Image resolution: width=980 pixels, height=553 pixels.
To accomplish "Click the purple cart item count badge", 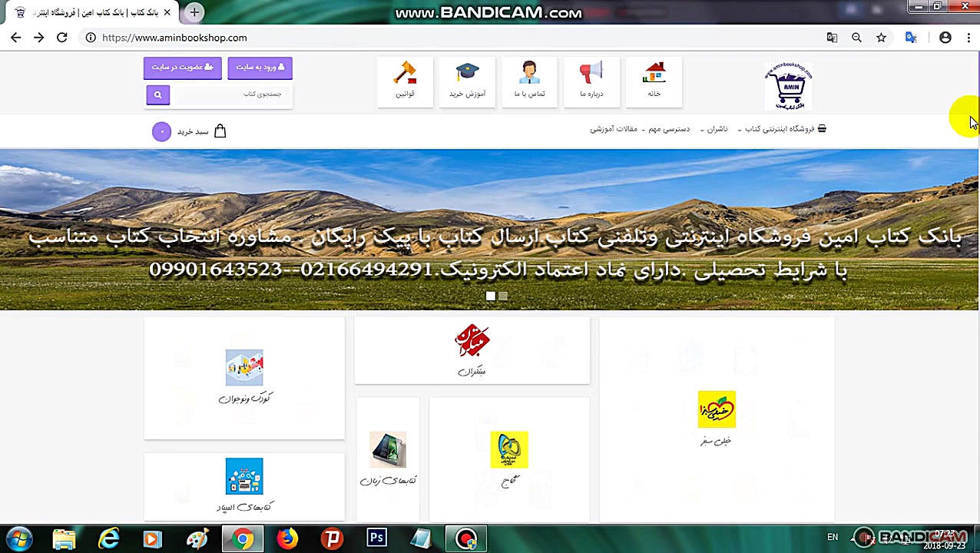I will click(x=161, y=131).
